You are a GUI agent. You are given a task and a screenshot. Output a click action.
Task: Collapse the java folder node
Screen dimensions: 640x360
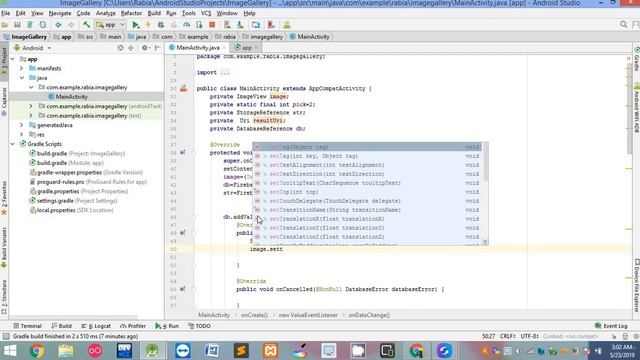22,78
